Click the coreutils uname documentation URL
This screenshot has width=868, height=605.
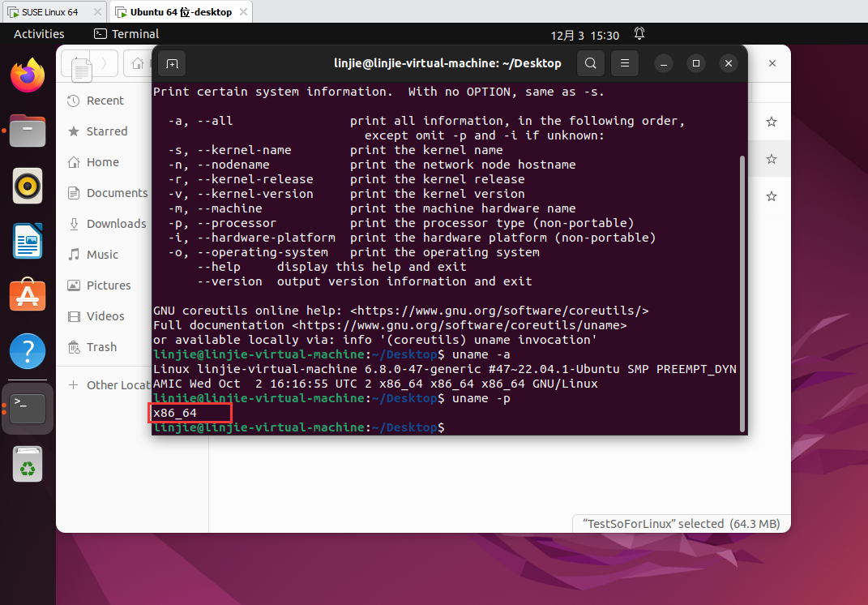tap(459, 325)
